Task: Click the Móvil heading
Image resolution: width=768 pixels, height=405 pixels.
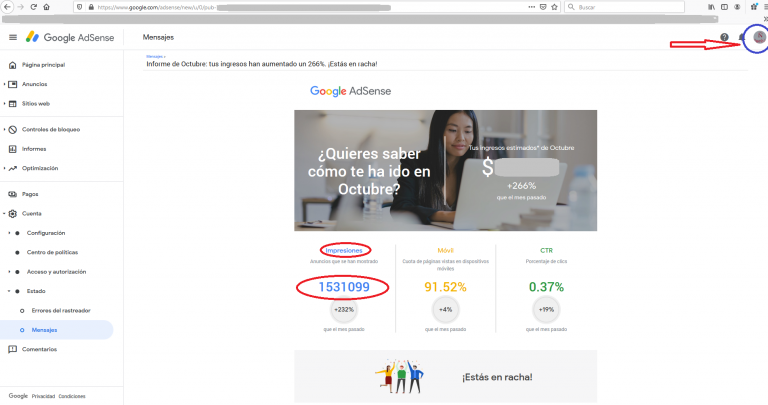Action: [x=445, y=250]
